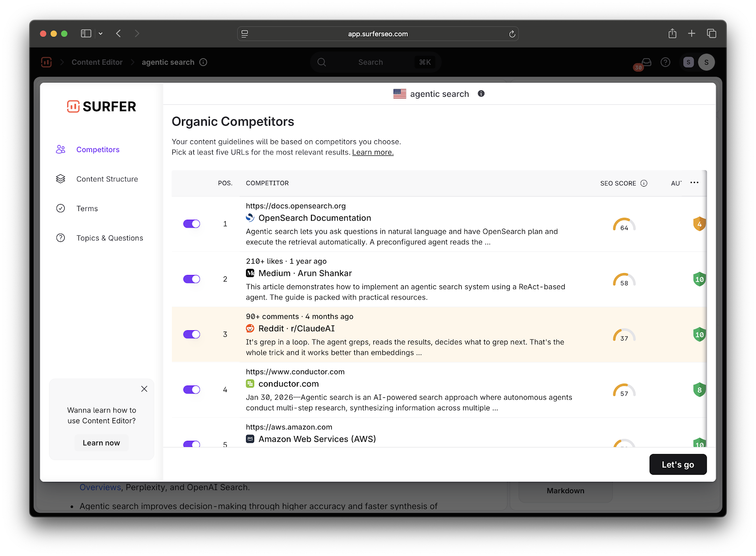Click https://docs.opensearch.org URL text

pyautogui.click(x=296, y=206)
